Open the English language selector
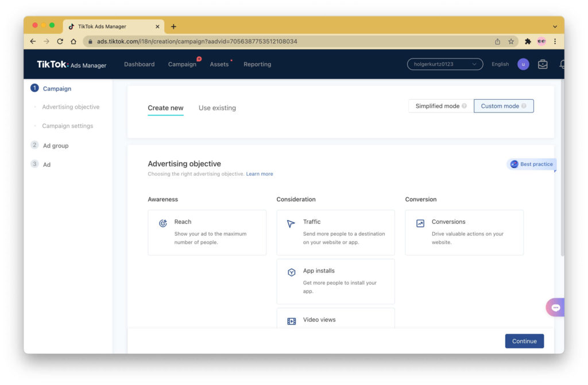Screen dimensions: 588x385 coord(500,64)
